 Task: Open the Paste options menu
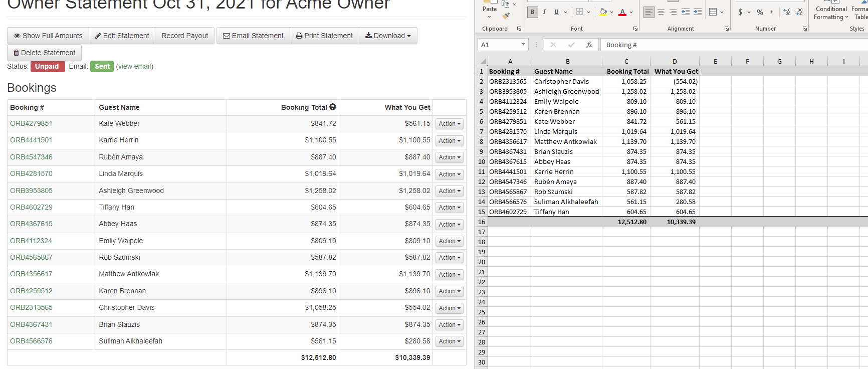[490, 13]
